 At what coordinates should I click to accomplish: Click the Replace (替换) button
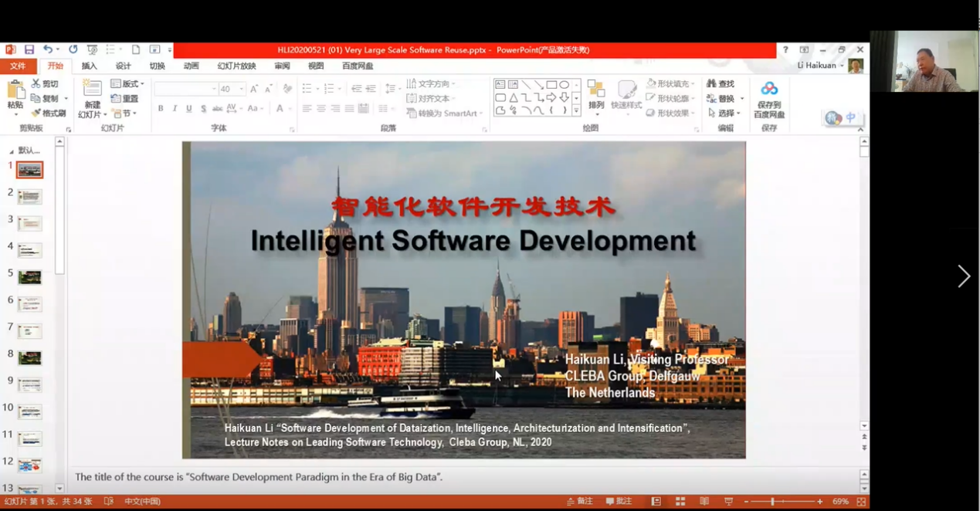[725, 99]
